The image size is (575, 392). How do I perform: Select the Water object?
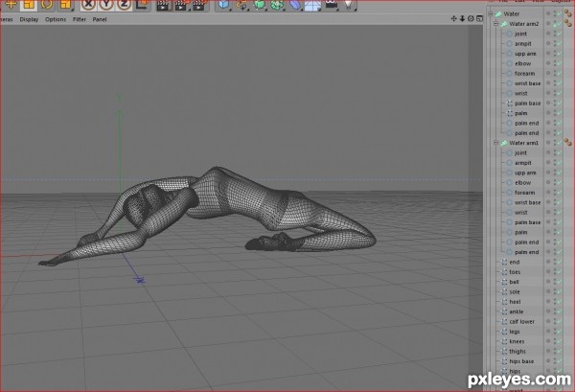[511, 14]
